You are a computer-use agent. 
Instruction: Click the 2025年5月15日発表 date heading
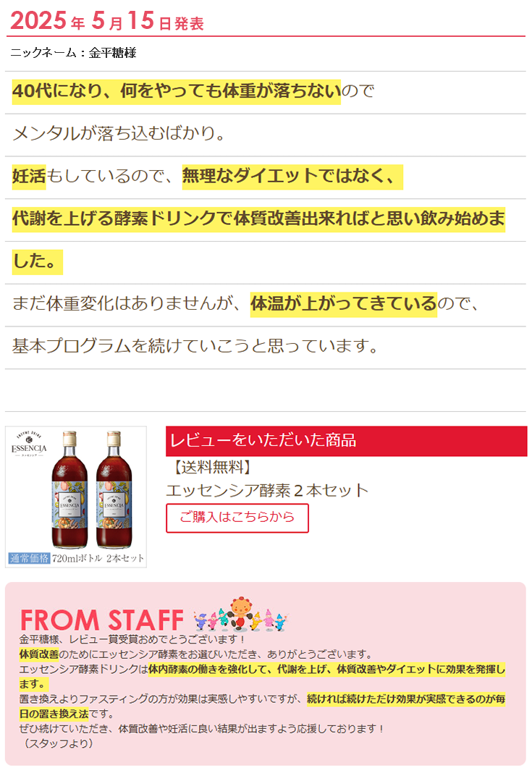[107, 21]
